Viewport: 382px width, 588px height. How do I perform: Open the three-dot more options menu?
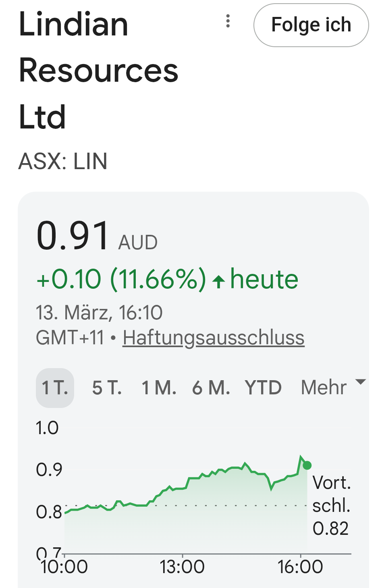228,21
